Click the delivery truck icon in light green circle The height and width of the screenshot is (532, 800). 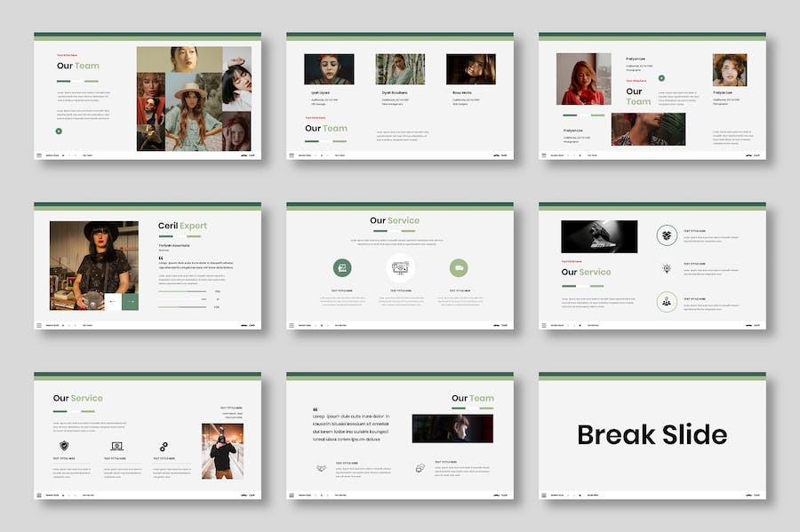coord(459,267)
